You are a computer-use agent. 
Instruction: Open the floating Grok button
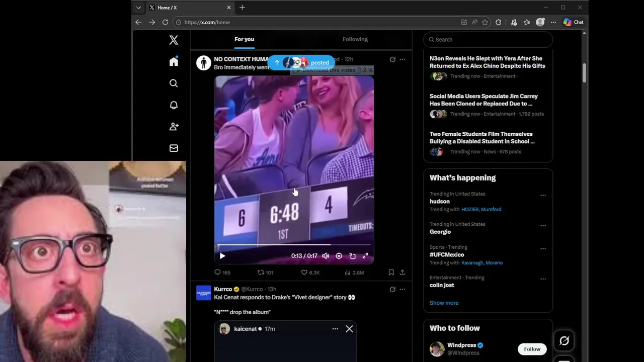click(564, 341)
